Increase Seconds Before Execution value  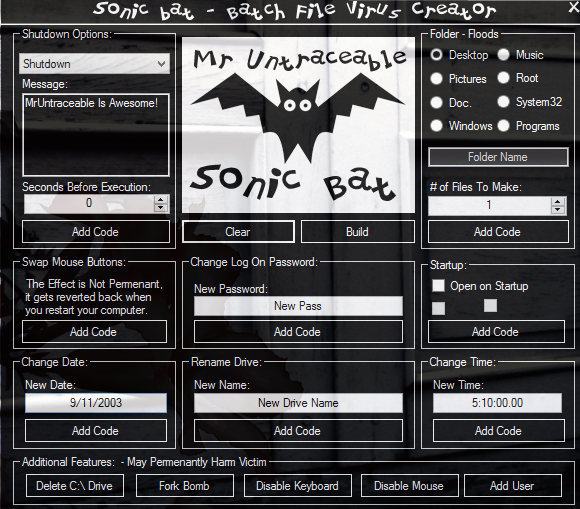click(x=161, y=200)
